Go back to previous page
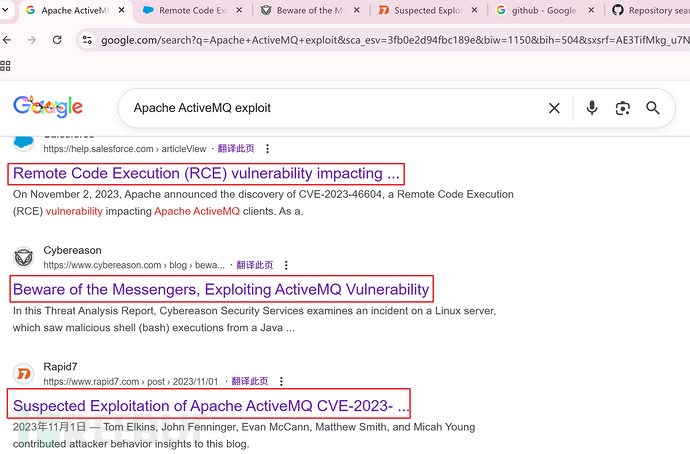This screenshot has height=454, width=690. pos(7,40)
